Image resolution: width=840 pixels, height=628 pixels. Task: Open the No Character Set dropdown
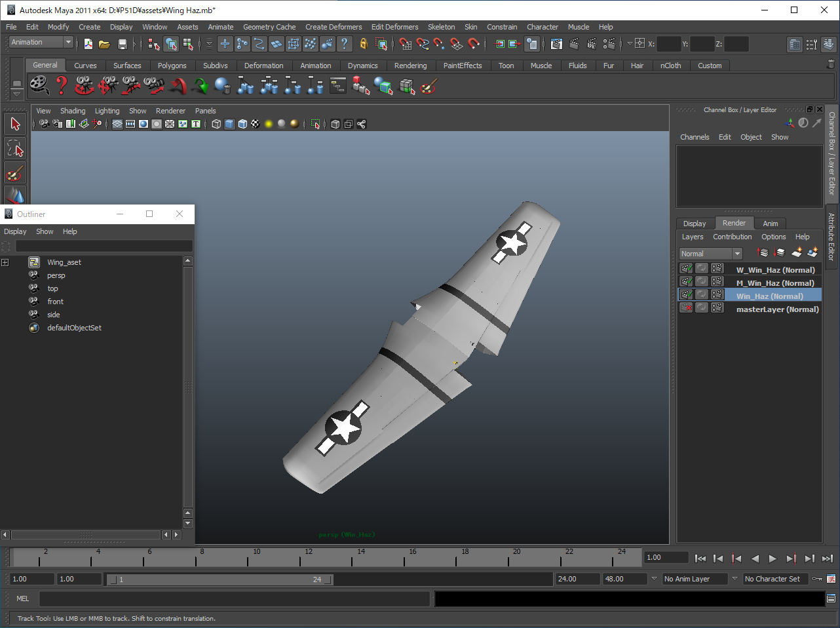(775, 579)
